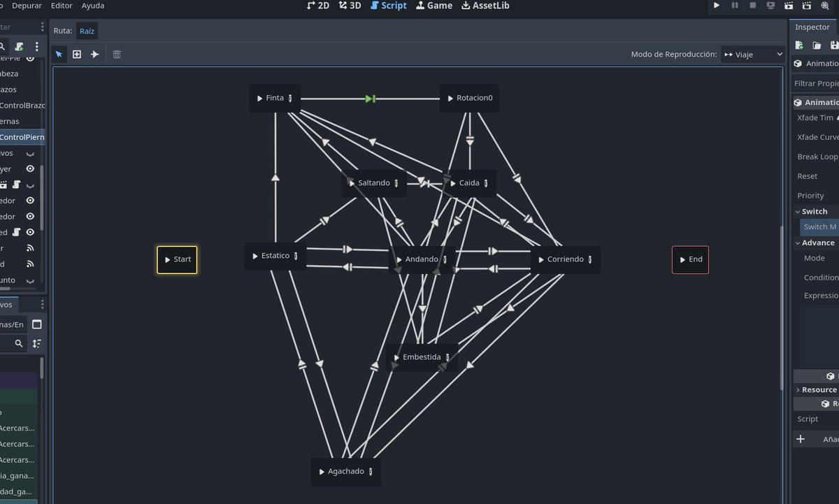This screenshot has width=839, height=504.
Task: Switch to the Inspector tab
Action: click(x=812, y=27)
